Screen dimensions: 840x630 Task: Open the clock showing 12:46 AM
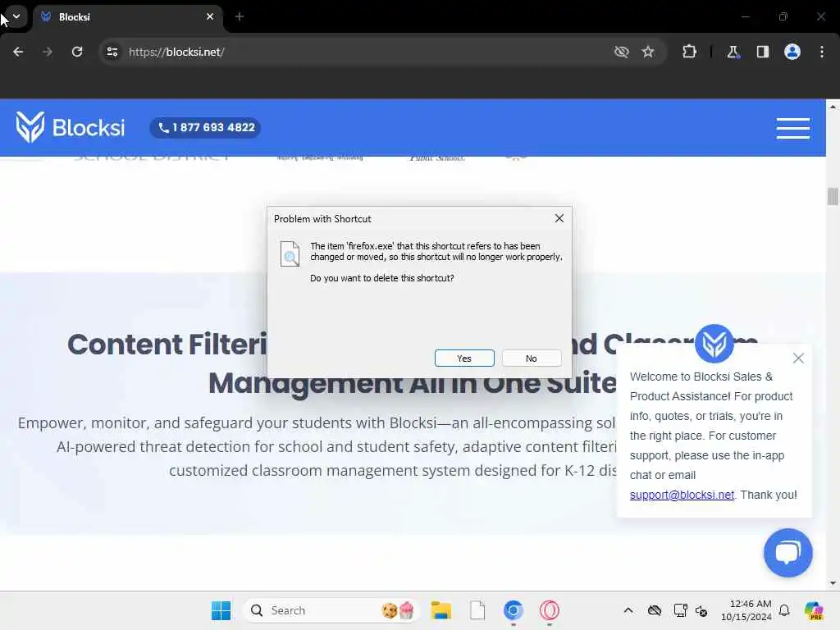(746, 610)
